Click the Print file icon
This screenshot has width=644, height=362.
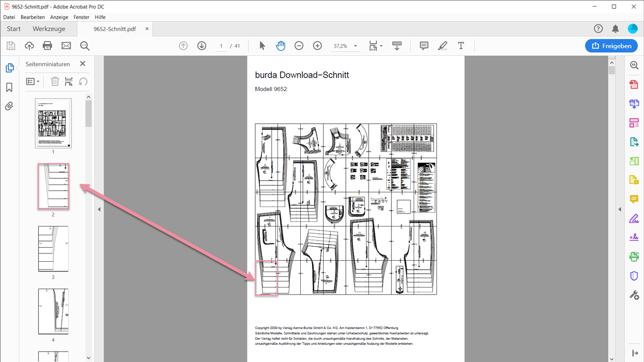click(47, 46)
